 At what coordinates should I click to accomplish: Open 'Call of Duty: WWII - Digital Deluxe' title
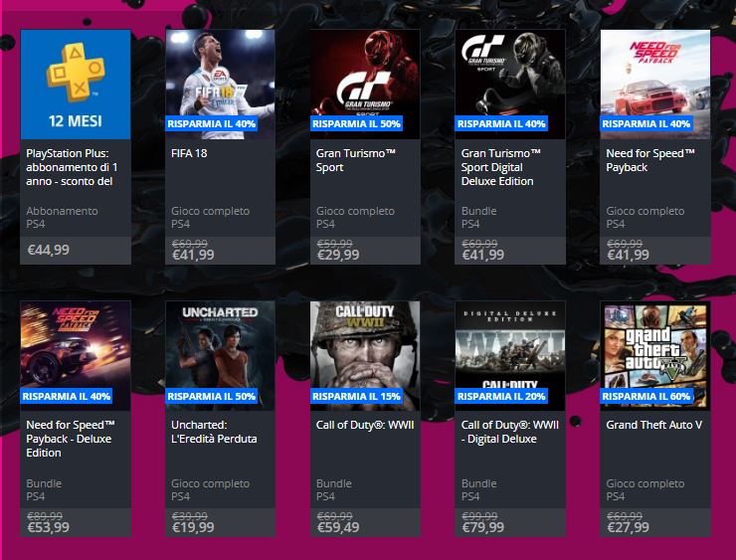(x=510, y=432)
